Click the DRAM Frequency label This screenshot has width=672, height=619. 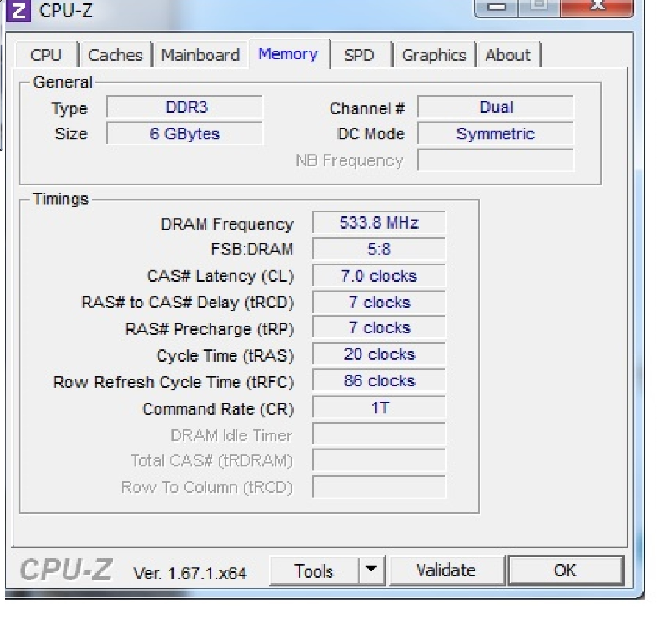(227, 224)
